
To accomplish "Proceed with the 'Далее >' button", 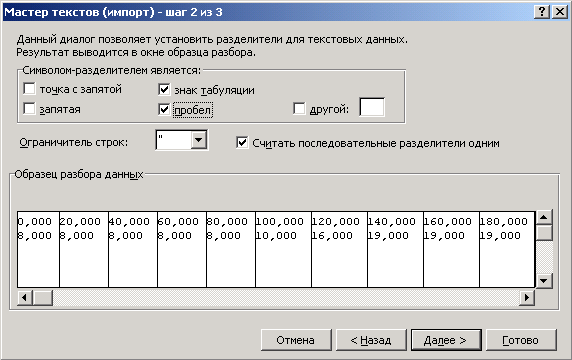I will tap(446, 340).
